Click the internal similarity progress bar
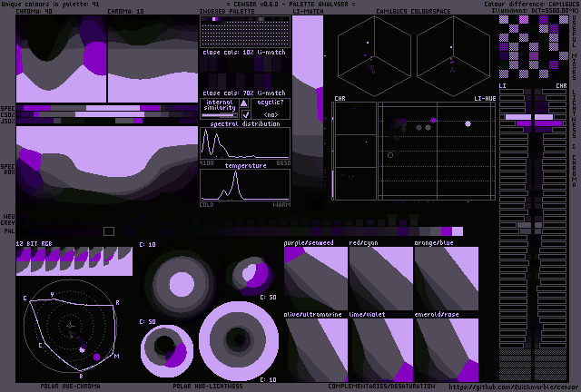This screenshot has width=581, height=392. pyautogui.click(x=219, y=114)
